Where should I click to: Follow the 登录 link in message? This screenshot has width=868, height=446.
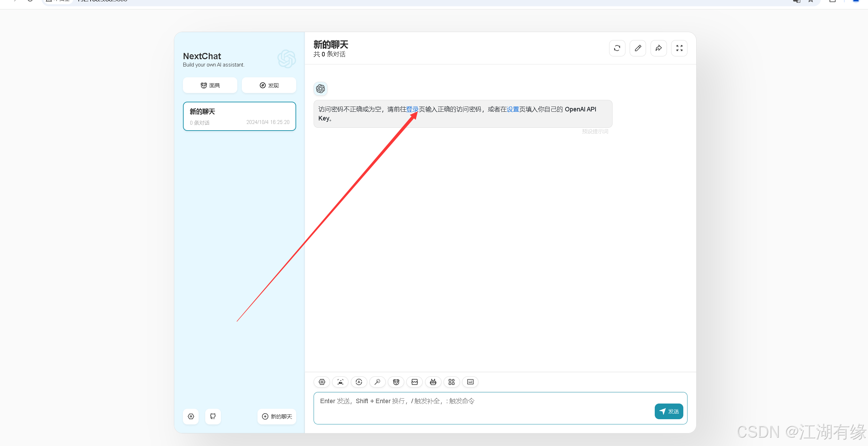tap(412, 109)
